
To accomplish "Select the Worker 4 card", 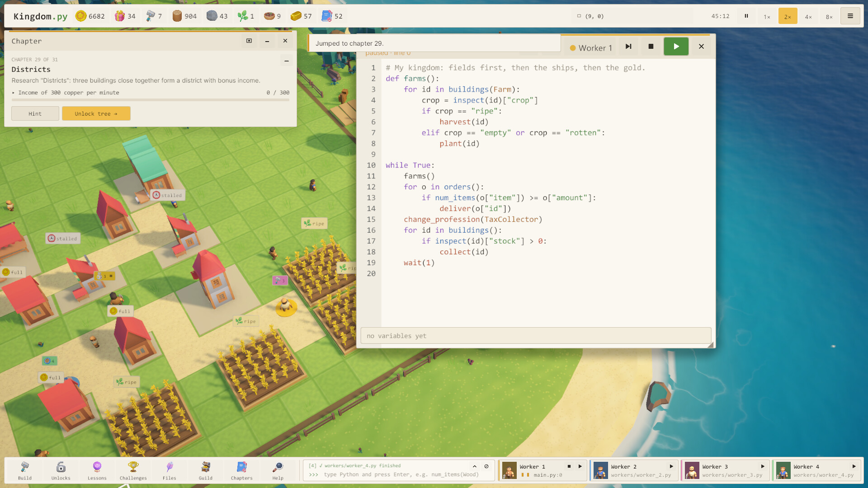I will pos(816,470).
